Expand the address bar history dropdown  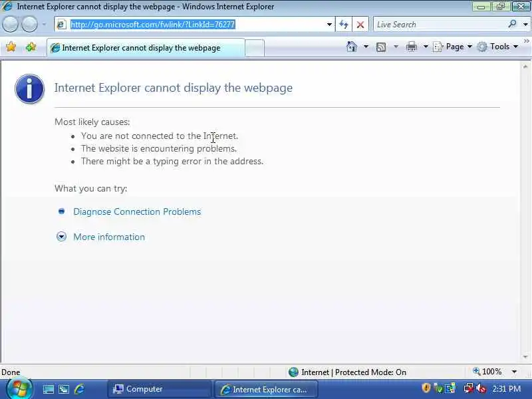329,25
